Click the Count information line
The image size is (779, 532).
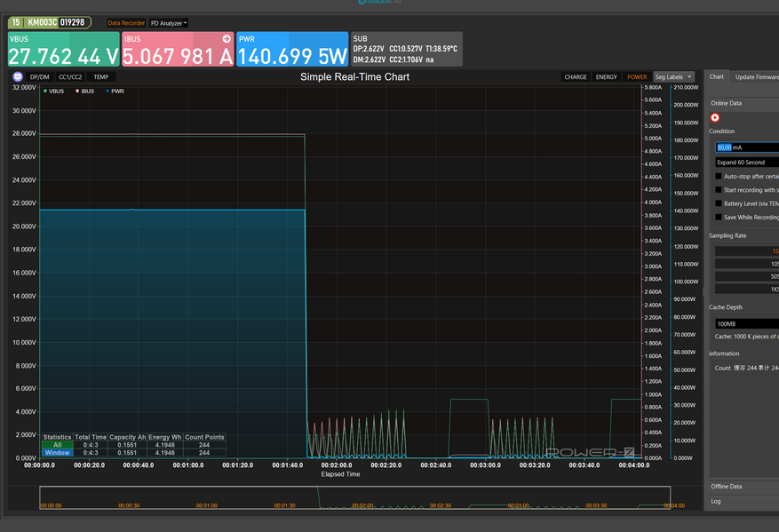pos(747,368)
